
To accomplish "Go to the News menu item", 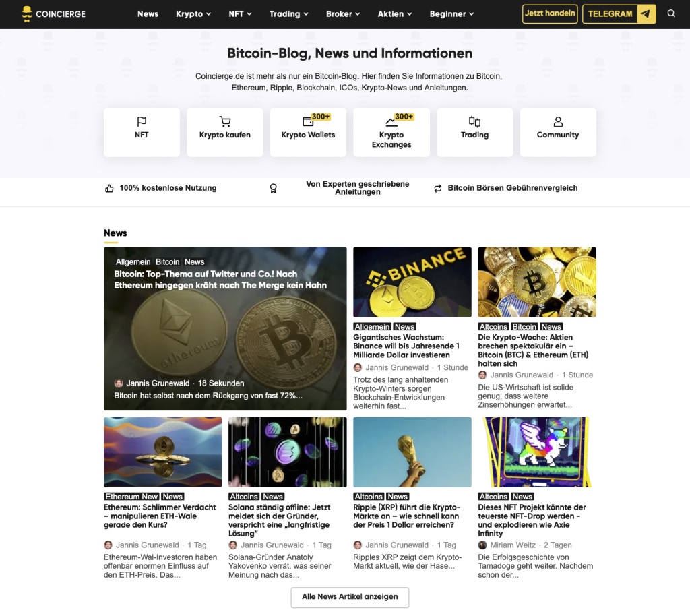I will 148,14.
